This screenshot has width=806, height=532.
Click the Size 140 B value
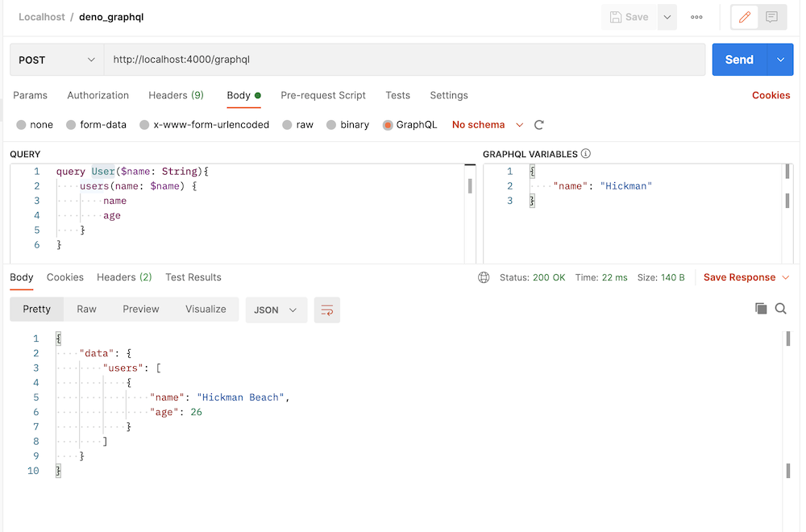[x=672, y=277]
